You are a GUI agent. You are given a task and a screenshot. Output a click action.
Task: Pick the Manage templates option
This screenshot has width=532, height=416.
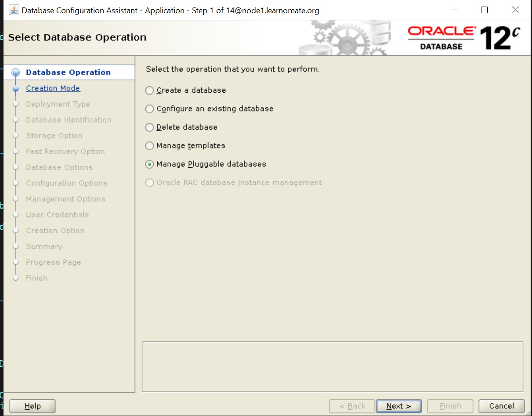tap(149, 146)
